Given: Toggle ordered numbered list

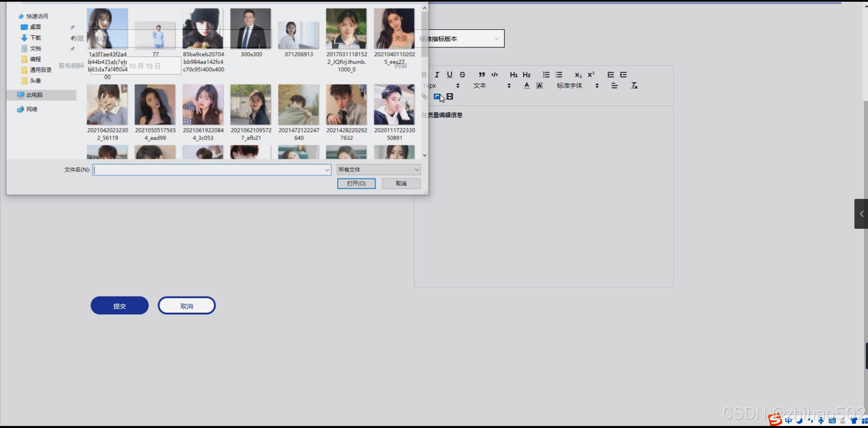Looking at the screenshot, I should (x=546, y=75).
